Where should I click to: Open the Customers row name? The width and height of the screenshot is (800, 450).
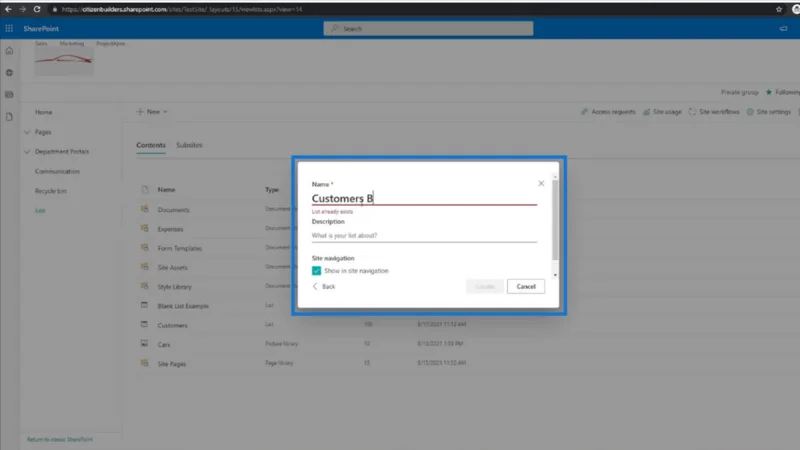coord(172,326)
